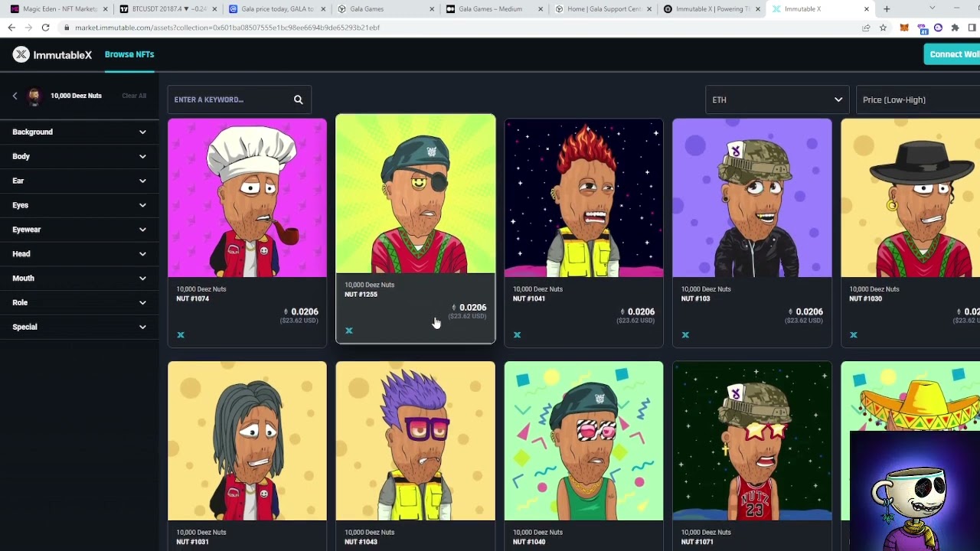The image size is (980, 551).
Task: Switch to the Gala Support Center tab
Action: (602, 9)
